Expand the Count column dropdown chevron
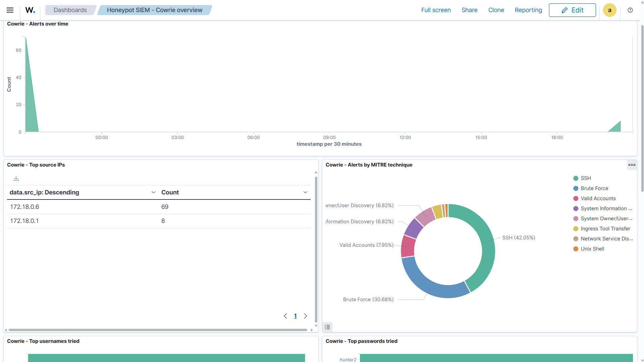 pos(305,192)
